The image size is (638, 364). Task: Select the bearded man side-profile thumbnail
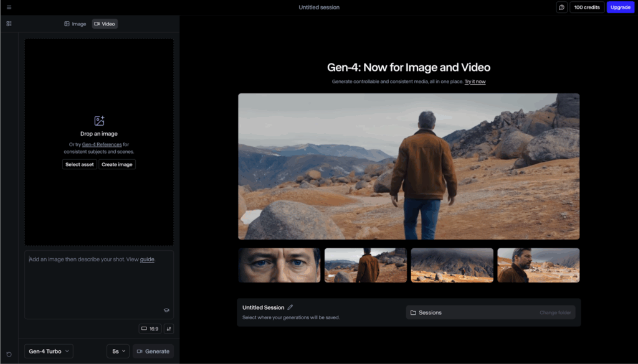(x=538, y=265)
